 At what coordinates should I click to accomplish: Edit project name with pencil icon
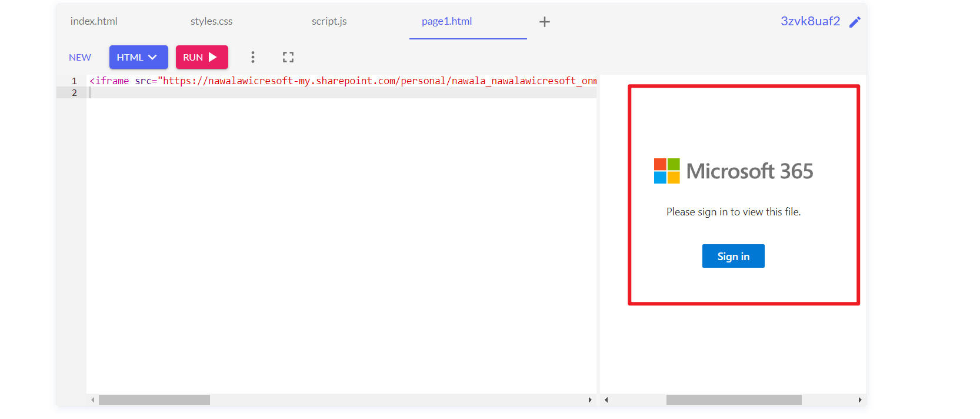pyautogui.click(x=855, y=22)
